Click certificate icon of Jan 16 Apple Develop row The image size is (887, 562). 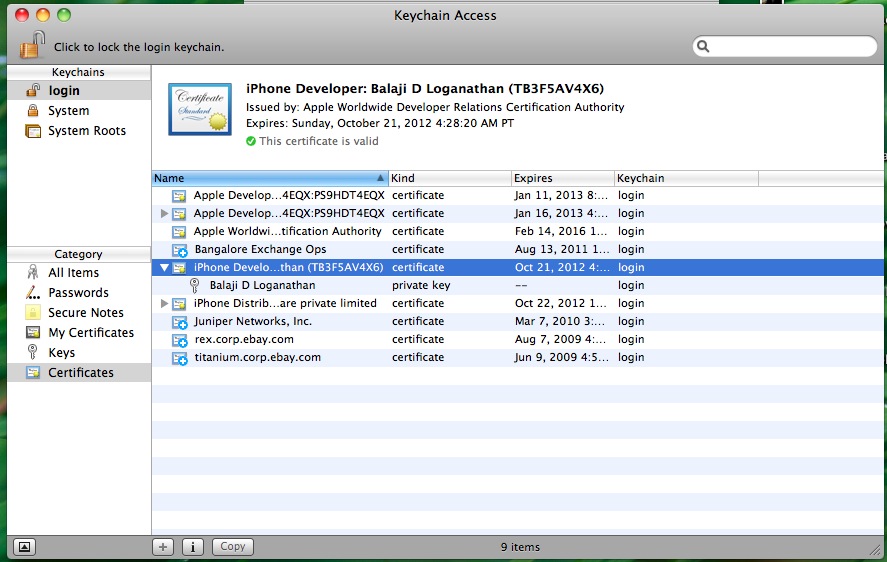coord(179,214)
